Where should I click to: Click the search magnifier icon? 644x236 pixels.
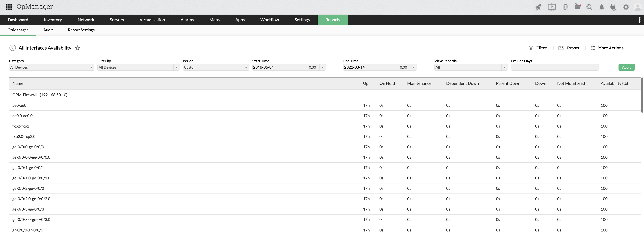click(589, 7)
